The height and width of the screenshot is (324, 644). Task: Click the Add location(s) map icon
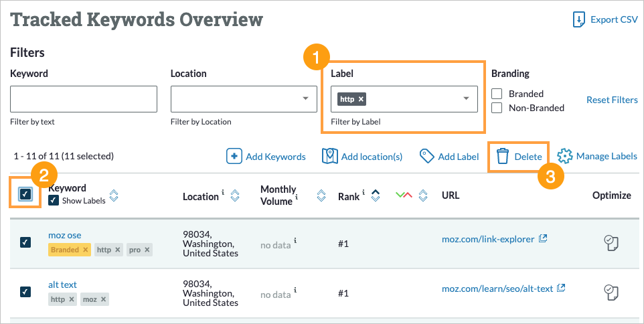pyautogui.click(x=329, y=157)
